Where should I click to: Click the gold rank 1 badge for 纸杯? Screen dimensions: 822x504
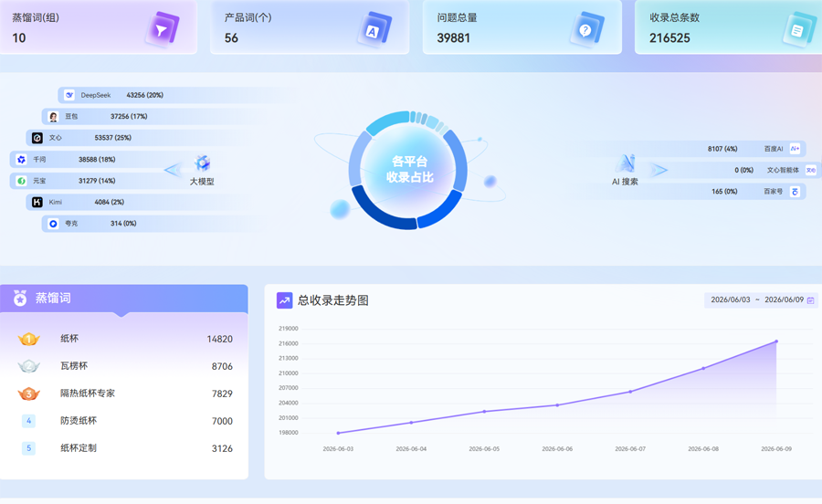(x=29, y=339)
